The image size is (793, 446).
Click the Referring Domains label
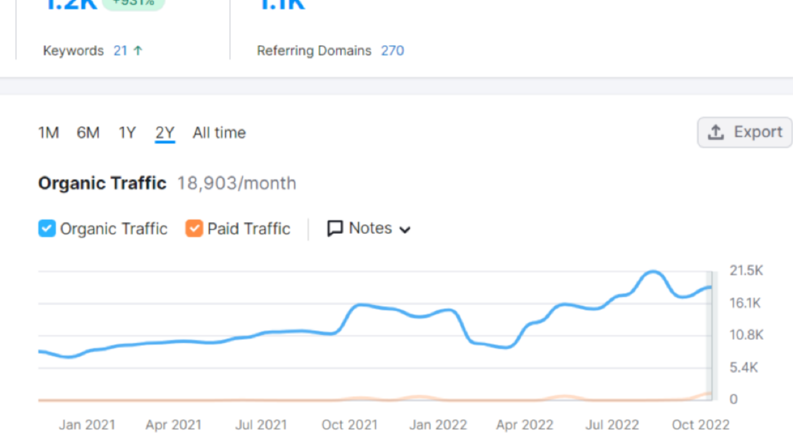[314, 51]
